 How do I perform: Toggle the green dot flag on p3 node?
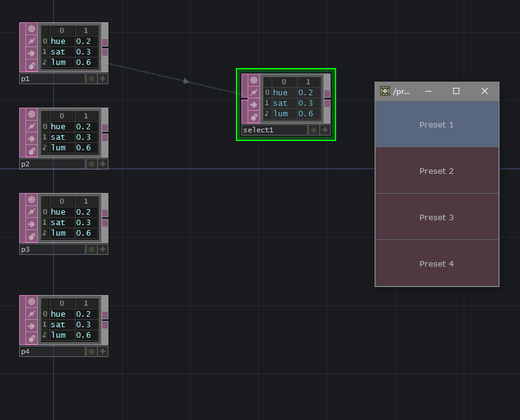[x=91, y=249]
